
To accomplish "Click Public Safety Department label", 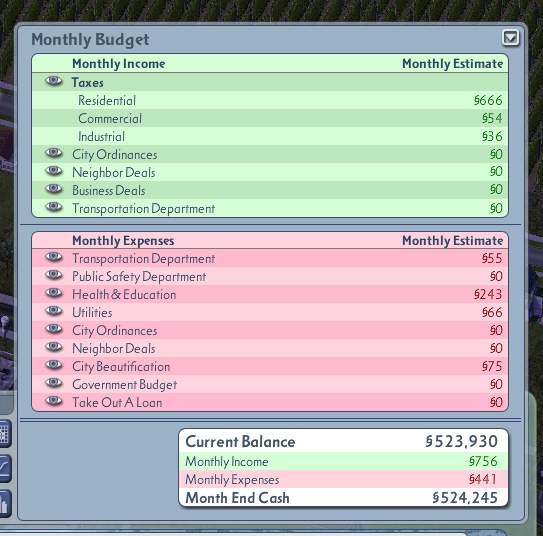I will [139, 277].
